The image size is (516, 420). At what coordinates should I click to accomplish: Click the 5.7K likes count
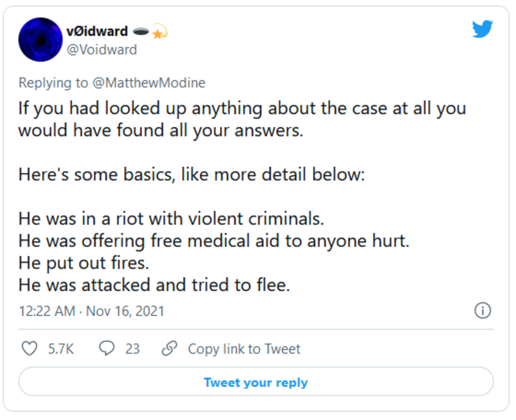[61, 349]
